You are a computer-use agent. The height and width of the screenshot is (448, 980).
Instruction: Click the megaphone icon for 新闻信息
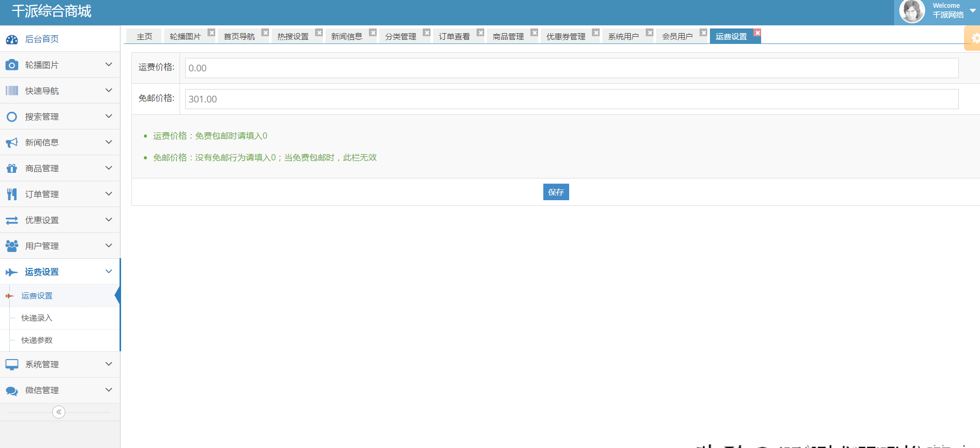pyautogui.click(x=11, y=143)
